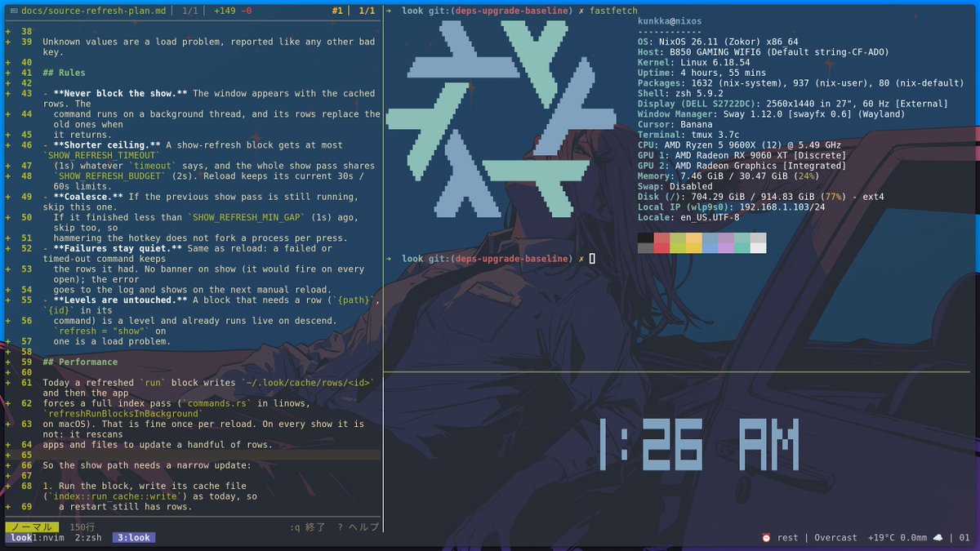Click 'So the show path needs a narrow update:'
Screen dimensions: 980x551
147,465
